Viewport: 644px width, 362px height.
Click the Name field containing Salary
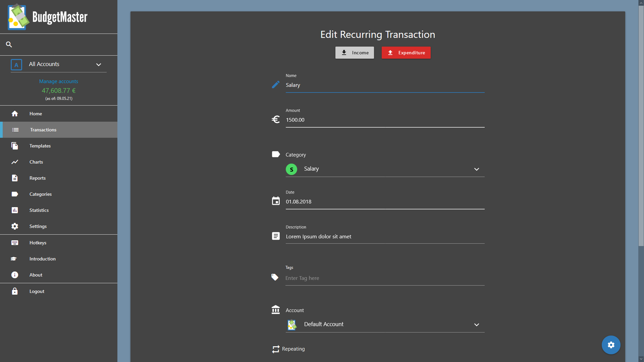pyautogui.click(x=385, y=85)
